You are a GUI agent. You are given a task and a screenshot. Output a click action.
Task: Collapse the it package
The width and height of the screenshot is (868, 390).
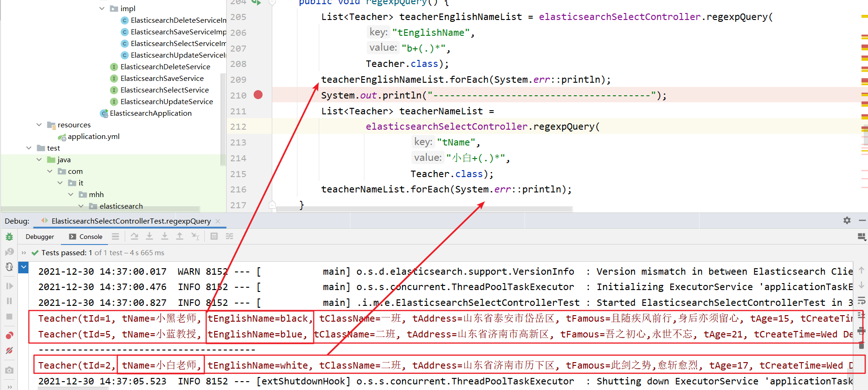point(60,183)
